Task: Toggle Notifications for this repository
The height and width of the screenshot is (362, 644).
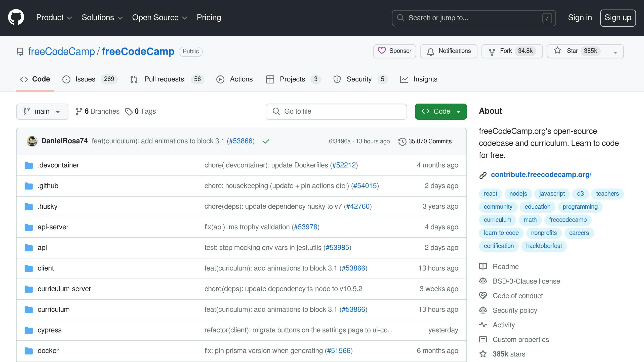Action: point(449,51)
